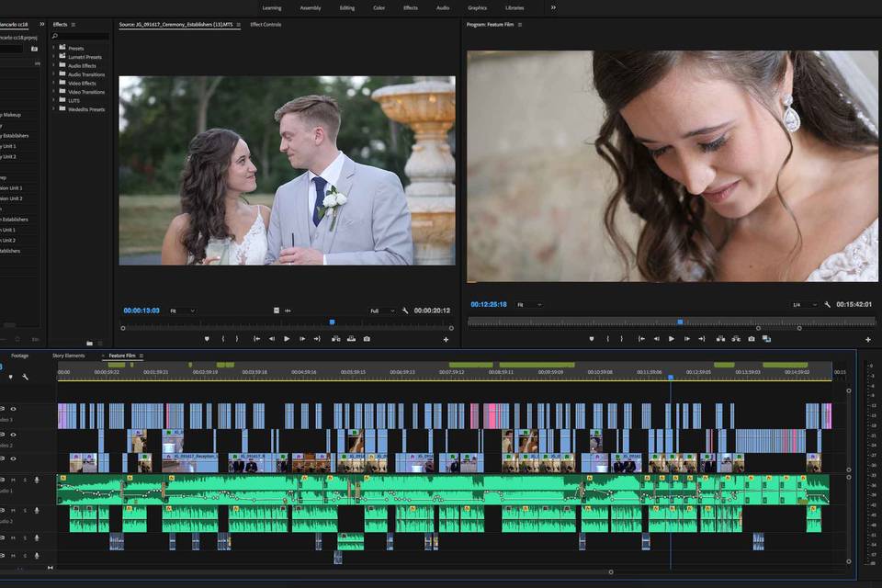
Task: Go to Out point in Program monitor
Action: click(x=702, y=339)
